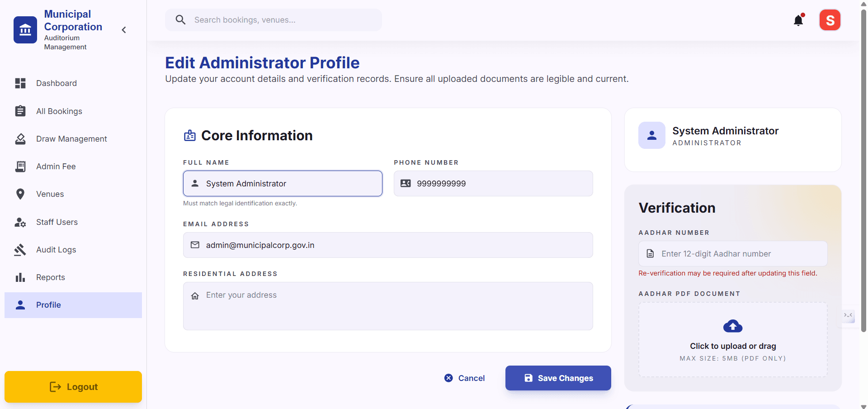868x409 pixels.
Task: Click the search magnifier icon
Action: click(x=180, y=20)
